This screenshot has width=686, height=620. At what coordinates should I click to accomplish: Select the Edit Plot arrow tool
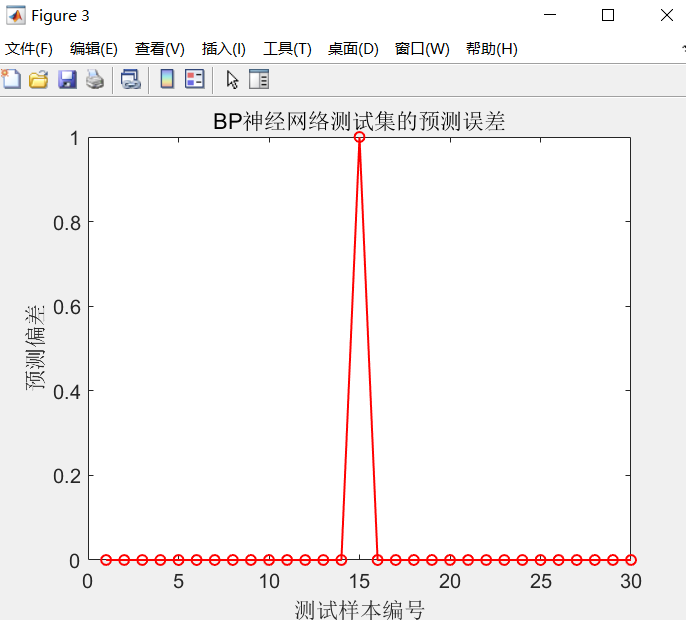(232, 80)
